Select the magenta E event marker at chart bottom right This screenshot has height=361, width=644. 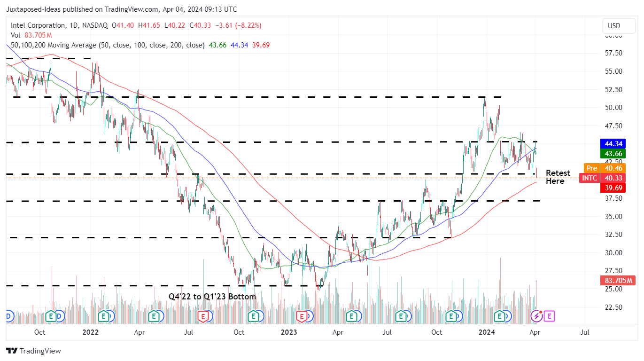pyautogui.click(x=549, y=316)
